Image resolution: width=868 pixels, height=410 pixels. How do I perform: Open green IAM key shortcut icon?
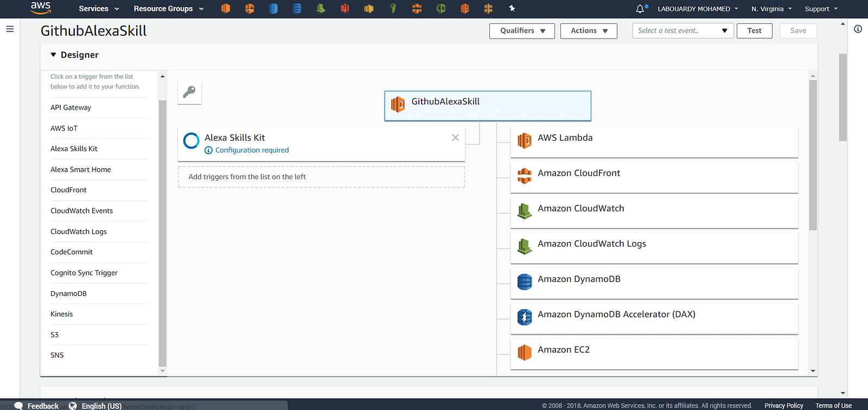click(393, 9)
